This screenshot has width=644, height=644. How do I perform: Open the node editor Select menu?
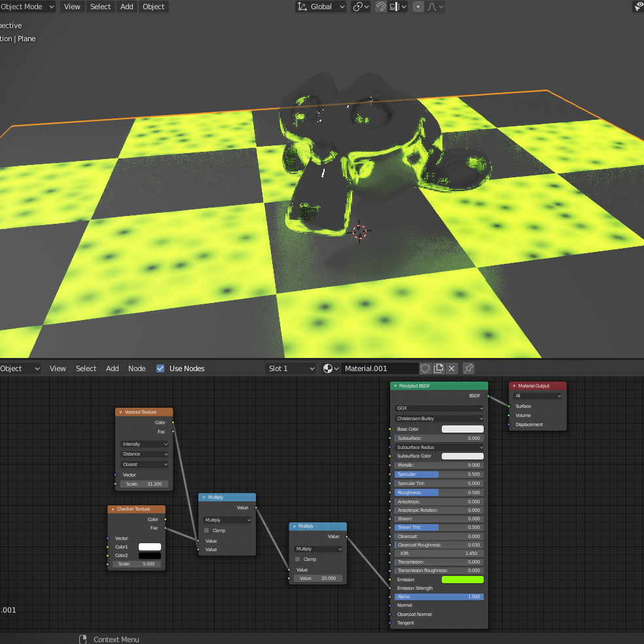point(86,368)
